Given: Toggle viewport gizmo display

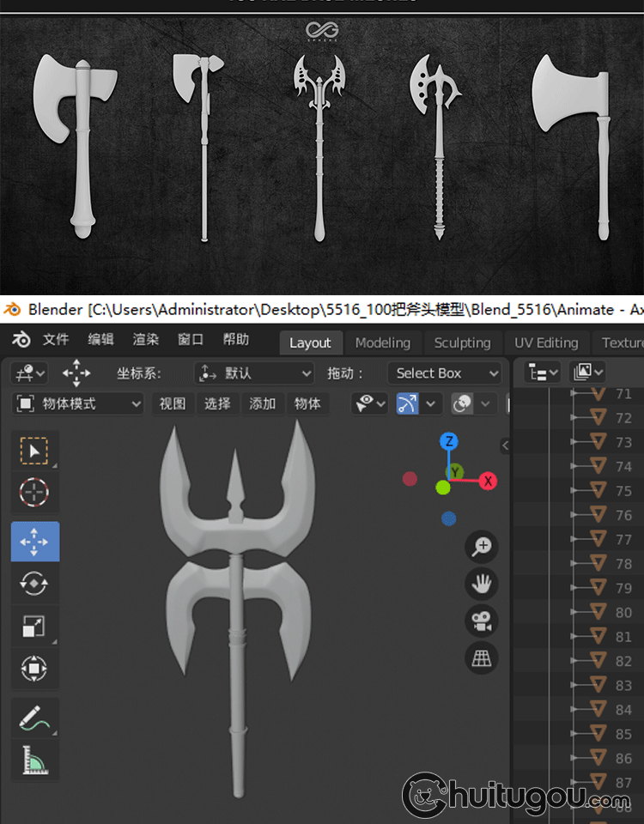Looking at the screenshot, I should point(407,403).
